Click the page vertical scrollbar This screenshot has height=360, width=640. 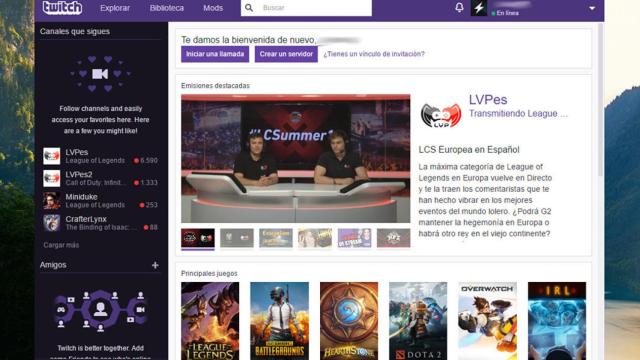(x=600, y=100)
